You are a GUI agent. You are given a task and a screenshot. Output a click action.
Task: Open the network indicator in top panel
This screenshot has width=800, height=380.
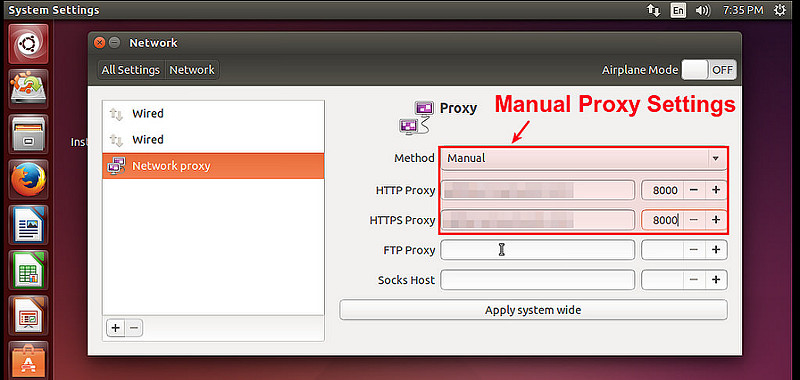tap(654, 10)
